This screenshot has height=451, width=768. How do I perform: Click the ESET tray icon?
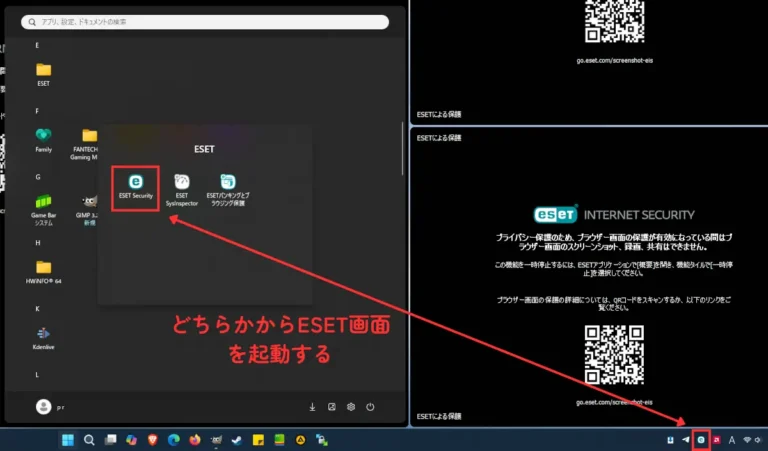[701, 440]
